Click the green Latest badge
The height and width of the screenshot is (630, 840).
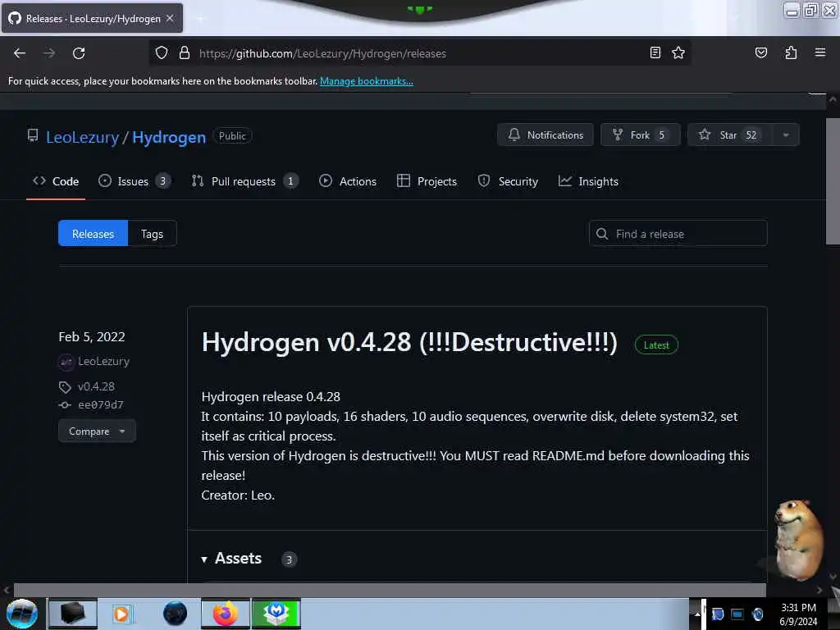pyautogui.click(x=656, y=345)
